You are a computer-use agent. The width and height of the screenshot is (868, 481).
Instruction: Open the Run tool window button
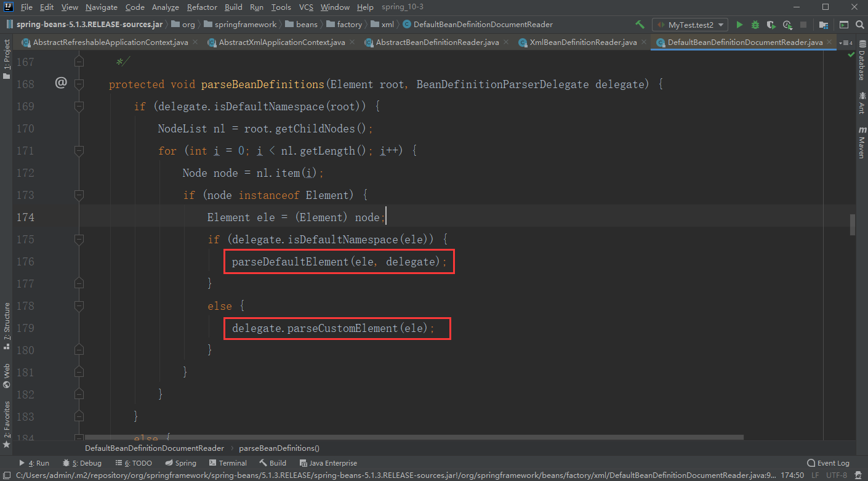(34, 463)
